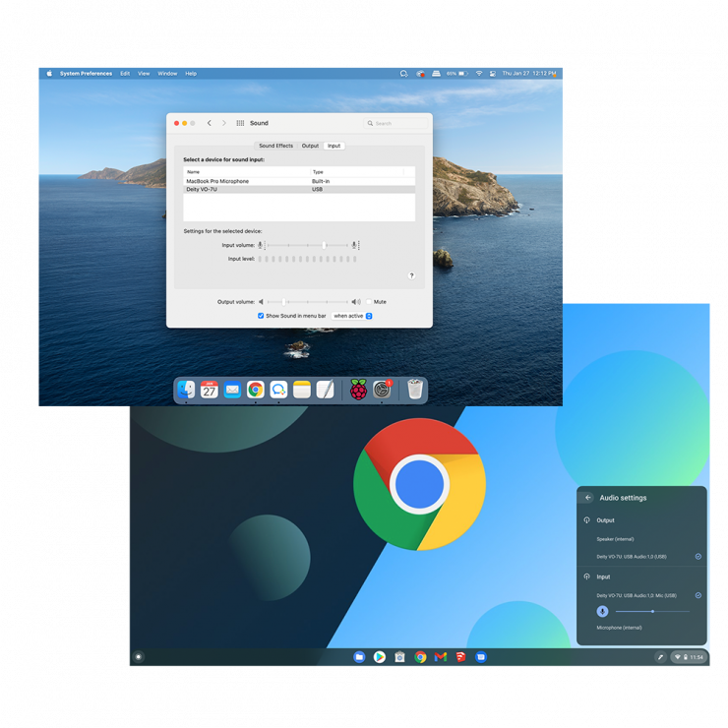Click the show all preferences grid icon
The width and height of the screenshot is (728, 728).
pos(240,123)
